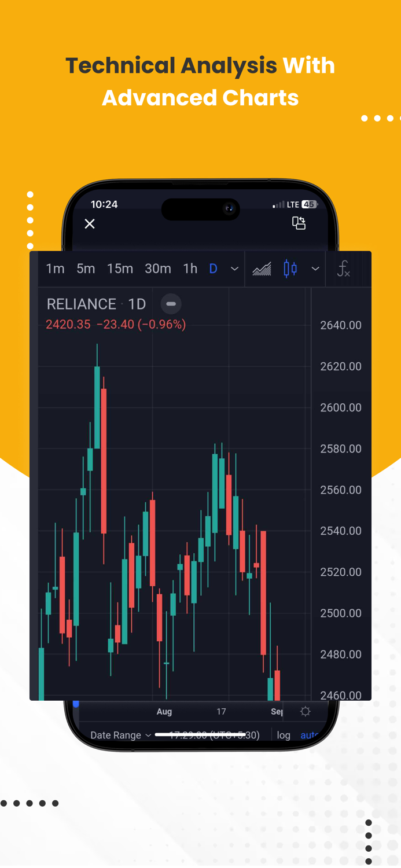Toggle the D daily timeframe selection

(213, 269)
